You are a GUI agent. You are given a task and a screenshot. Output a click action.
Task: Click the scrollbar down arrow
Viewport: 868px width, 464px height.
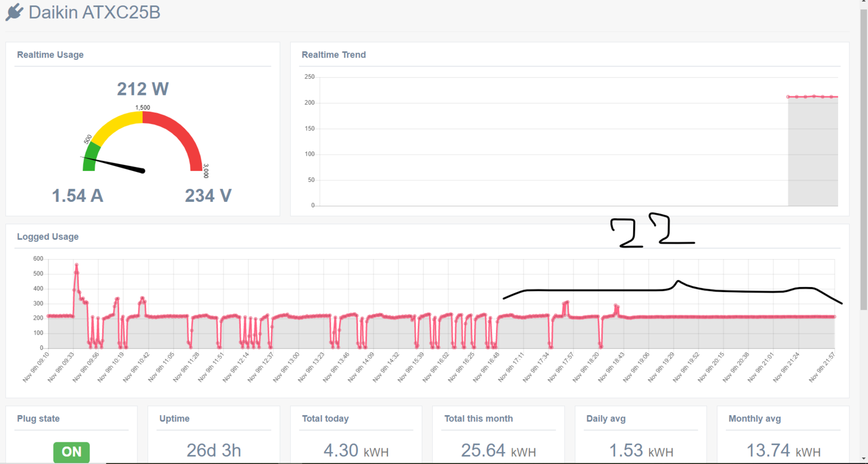(x=864, y=459)
